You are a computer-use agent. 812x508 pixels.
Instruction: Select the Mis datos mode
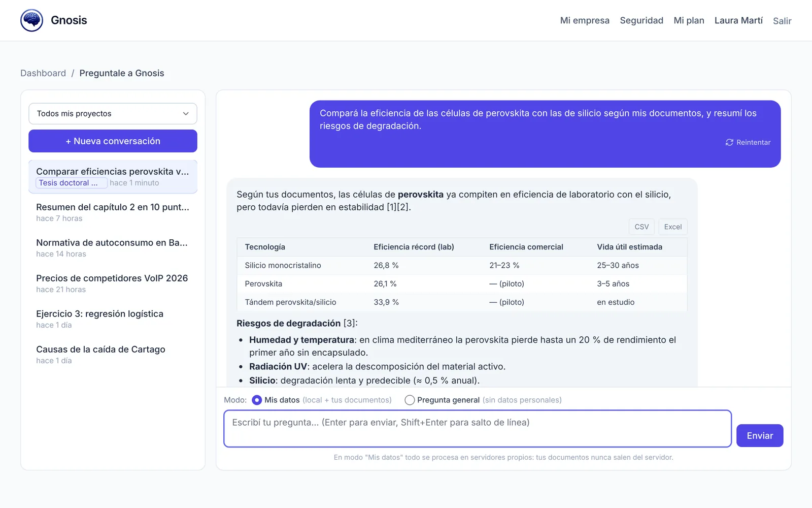257,400
